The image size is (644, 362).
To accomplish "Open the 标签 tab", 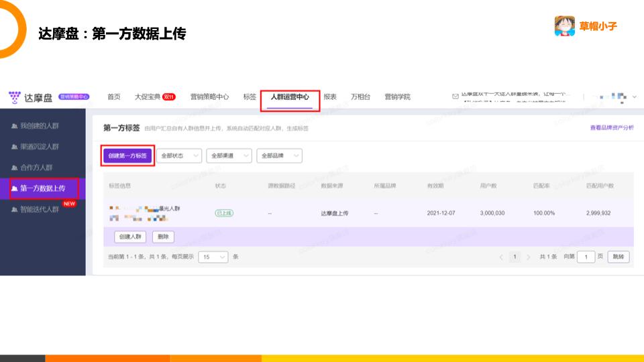I will point(250,97).
